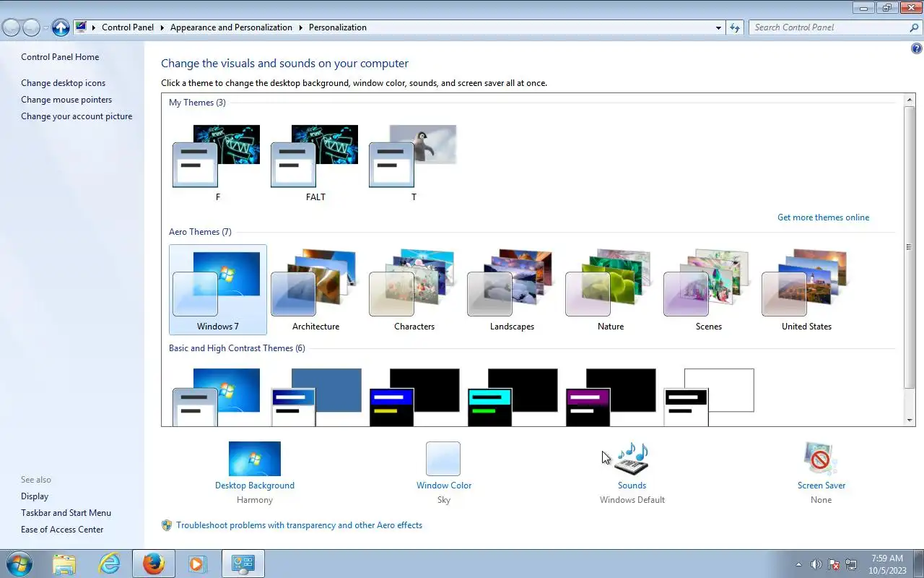The image size is (924, 578).
Task: Click the Up one level arrow button
Action: [x=61, y=27]
